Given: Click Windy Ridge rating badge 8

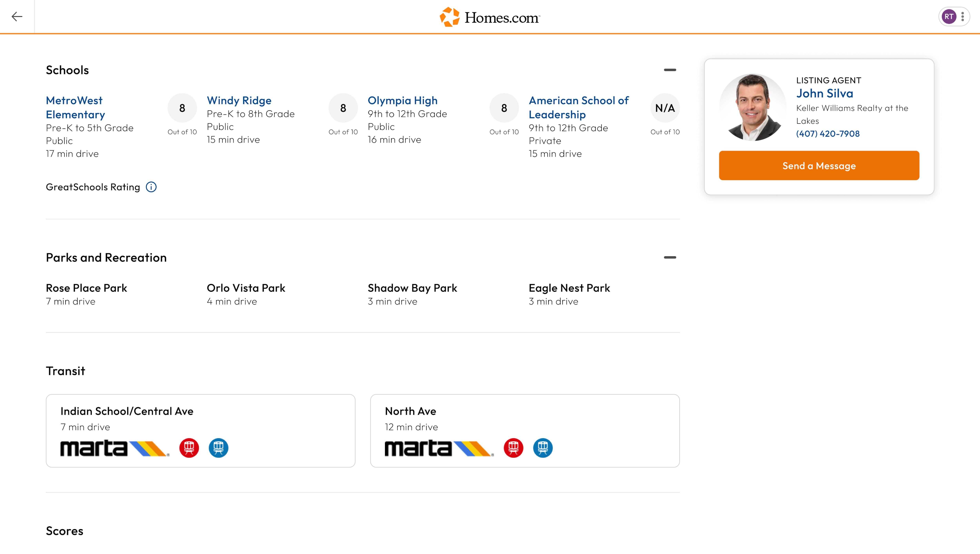Looking at the screenshot, I should point(343,108).
